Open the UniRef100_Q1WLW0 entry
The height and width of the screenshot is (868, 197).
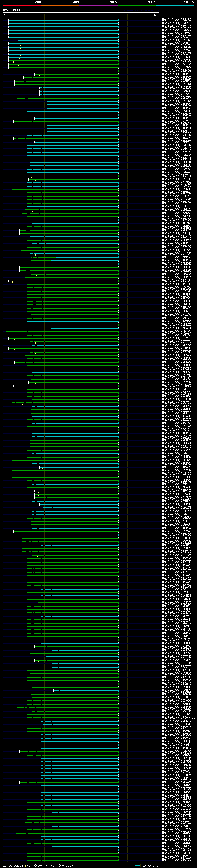[x=177, y=47]
